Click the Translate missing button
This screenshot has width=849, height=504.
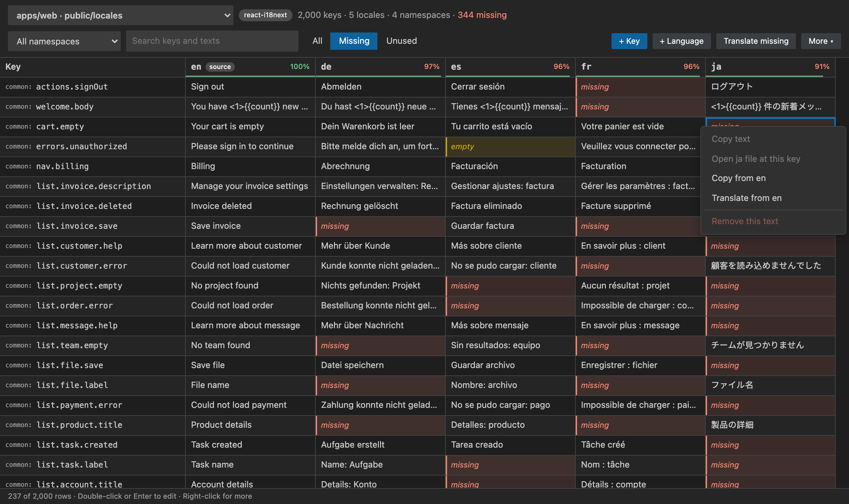pos(755,41)
